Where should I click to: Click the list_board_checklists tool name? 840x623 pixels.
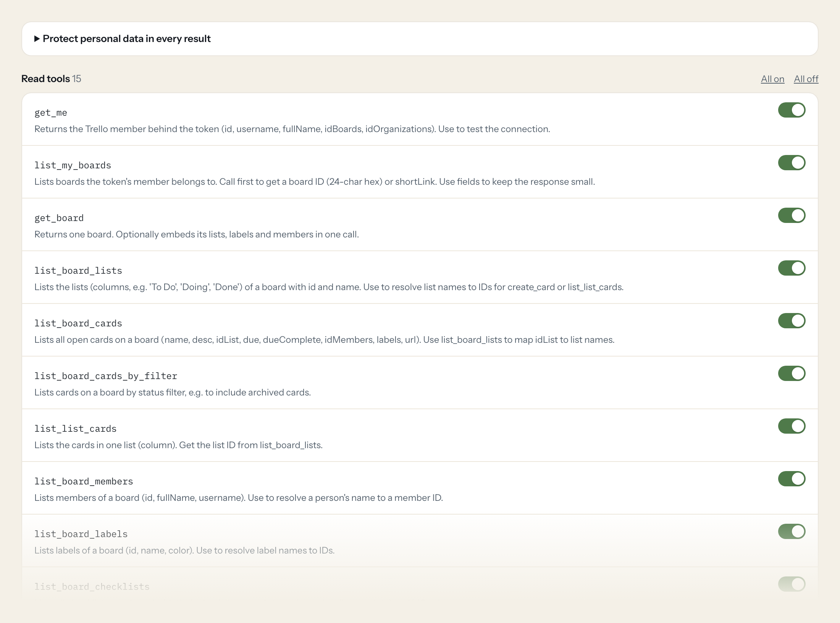(92, 587)
